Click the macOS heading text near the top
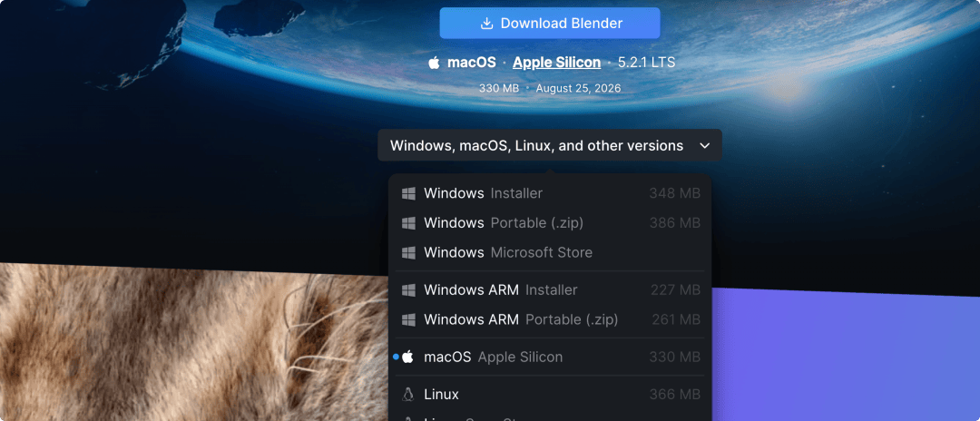 [472, 63]
